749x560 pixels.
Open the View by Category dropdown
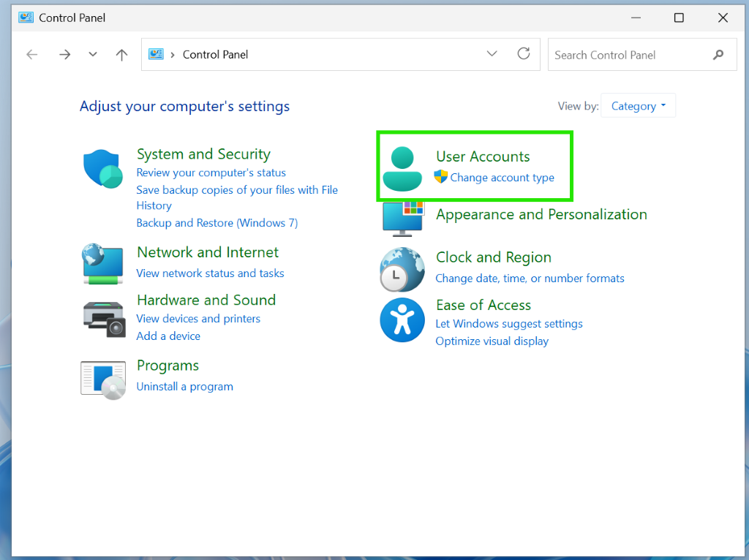tap(638, 105)
